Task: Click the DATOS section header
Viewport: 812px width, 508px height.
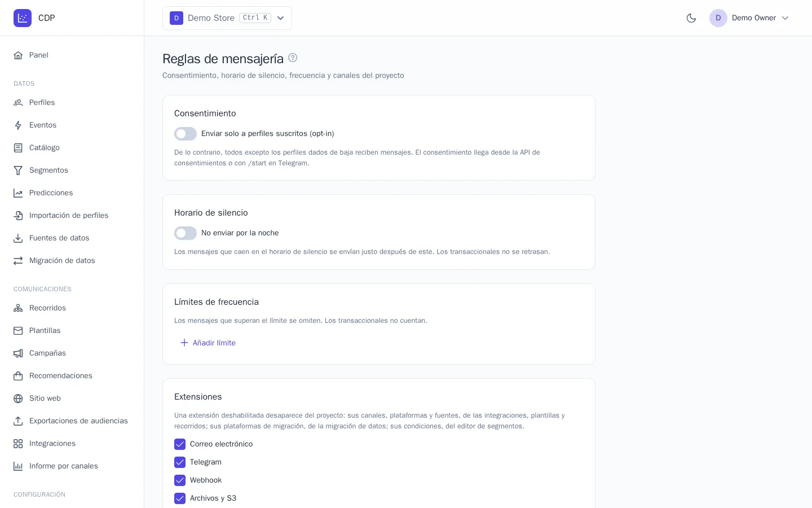Action: [x=24, y=84]
